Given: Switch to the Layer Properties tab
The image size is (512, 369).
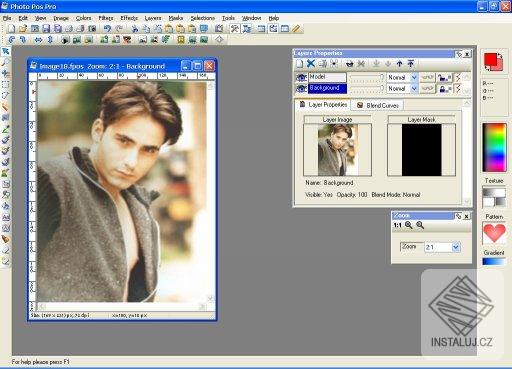Looking at the screenshot, I should [323, 105].
